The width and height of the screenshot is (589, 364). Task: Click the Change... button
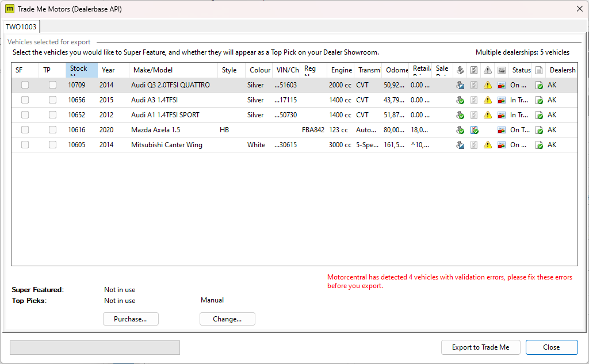pos(227,319)
